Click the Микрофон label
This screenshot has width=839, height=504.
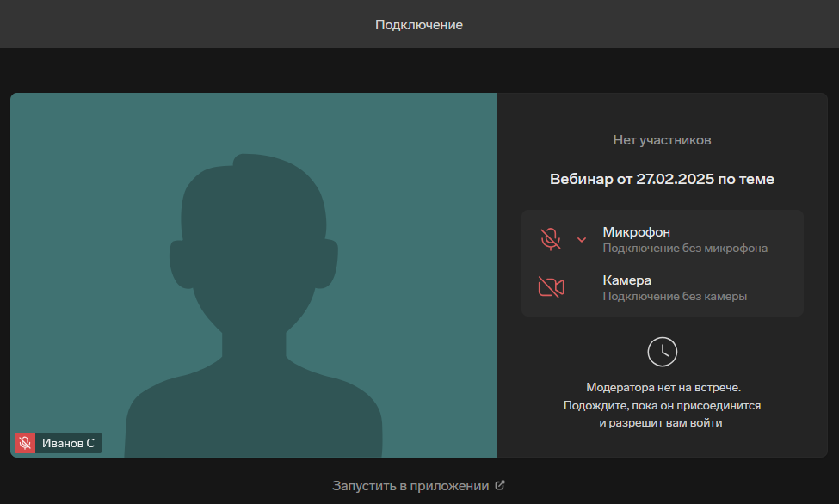[636, 231]
